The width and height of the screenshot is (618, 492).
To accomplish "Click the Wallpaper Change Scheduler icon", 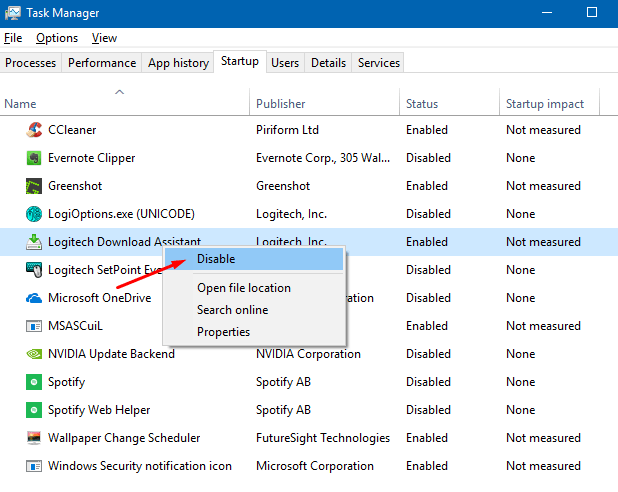I will 34,438.
